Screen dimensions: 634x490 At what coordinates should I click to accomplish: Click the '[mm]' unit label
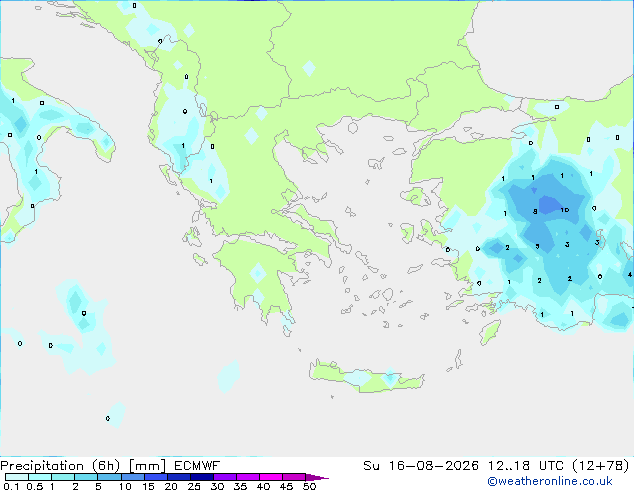tap(147, 466)
